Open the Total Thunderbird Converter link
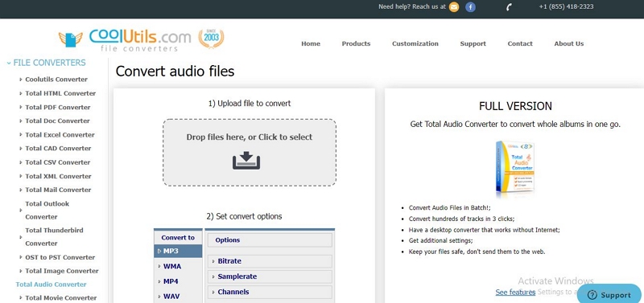644x303 pixels. (54, 236)
